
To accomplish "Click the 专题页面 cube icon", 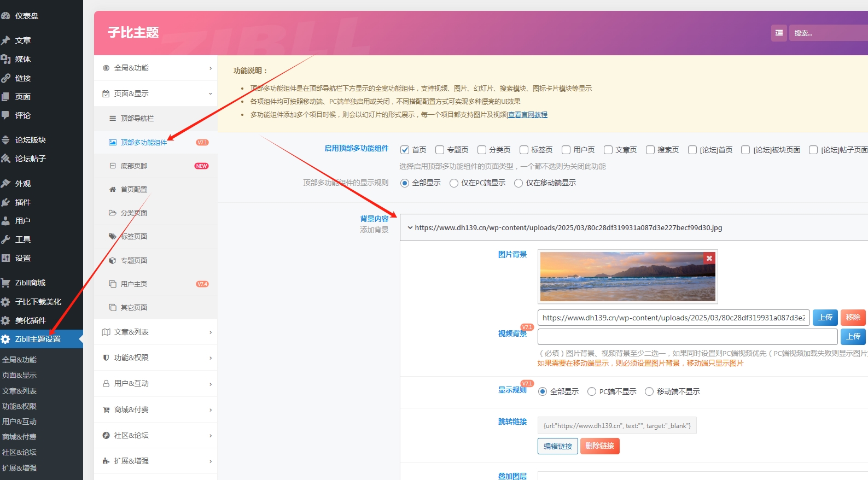I will point(113,260).
